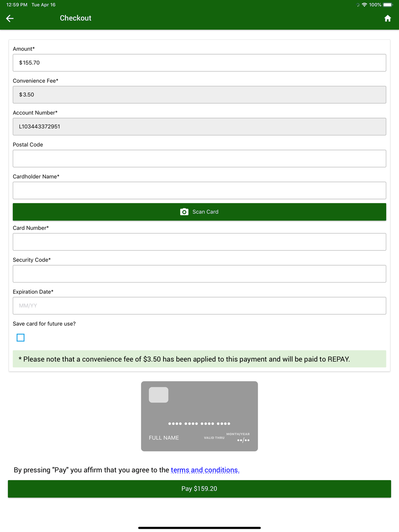Tap the back arrow icon
This screenshot has height=532, width=399.
tap(10, 18)
